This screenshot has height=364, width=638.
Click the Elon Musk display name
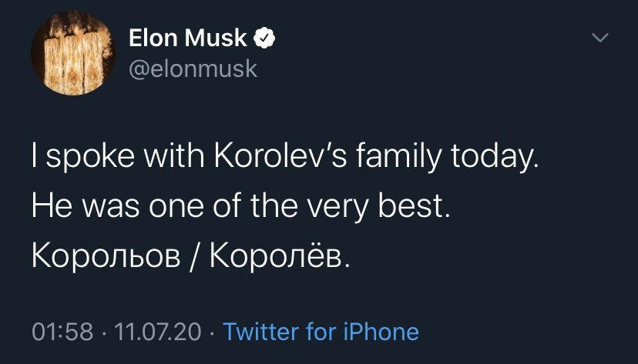(x=188, y=38)
